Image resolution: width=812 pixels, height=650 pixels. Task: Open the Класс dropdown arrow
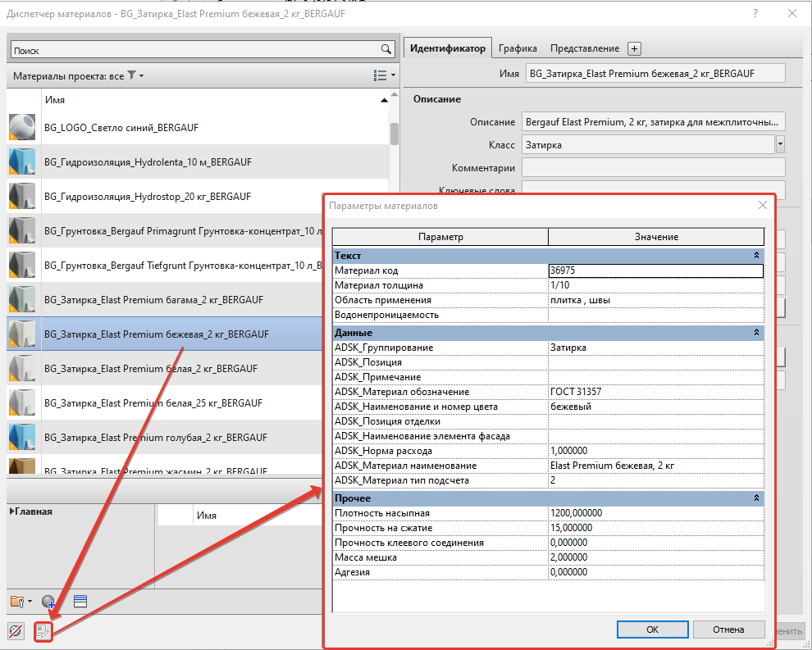780,144
